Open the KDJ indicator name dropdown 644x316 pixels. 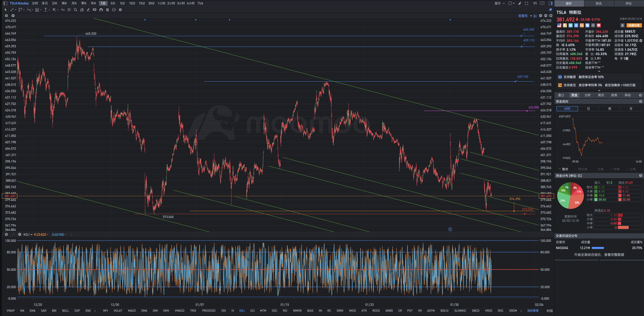click(x=28, y=235)
